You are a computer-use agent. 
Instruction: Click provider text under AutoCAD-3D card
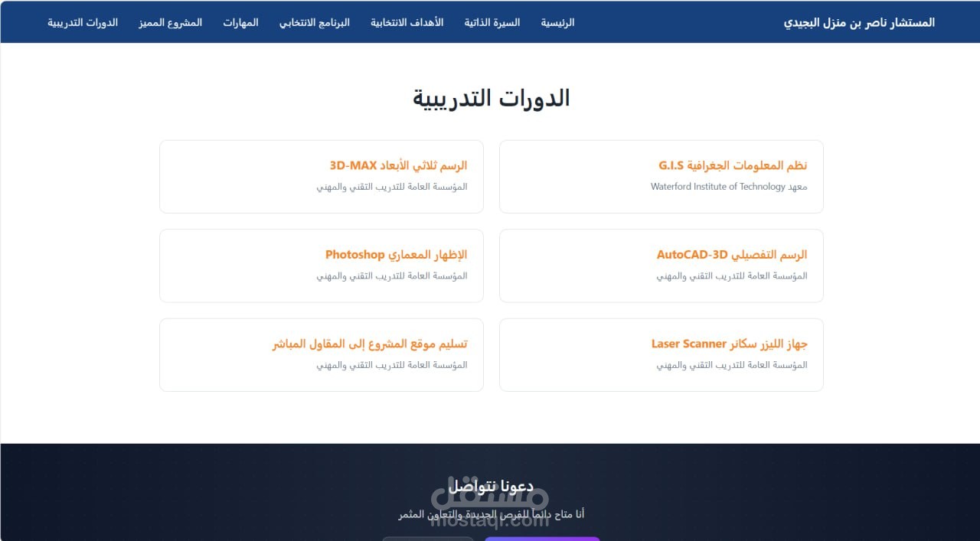click(x=732, y=276)
